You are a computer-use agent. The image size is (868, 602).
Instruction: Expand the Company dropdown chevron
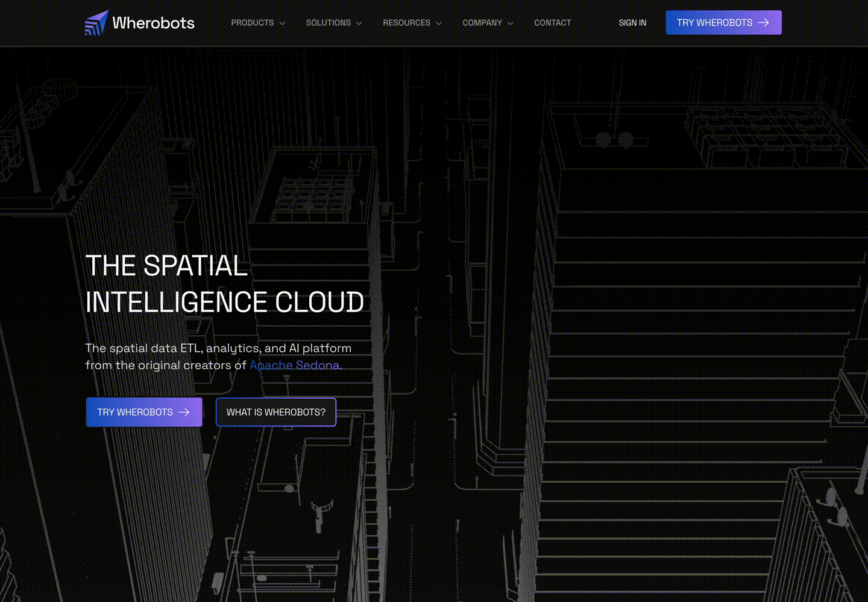coord(511,24)
